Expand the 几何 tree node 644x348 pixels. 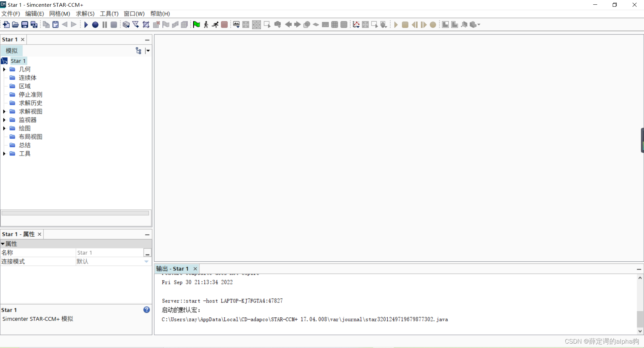[4, 69]
